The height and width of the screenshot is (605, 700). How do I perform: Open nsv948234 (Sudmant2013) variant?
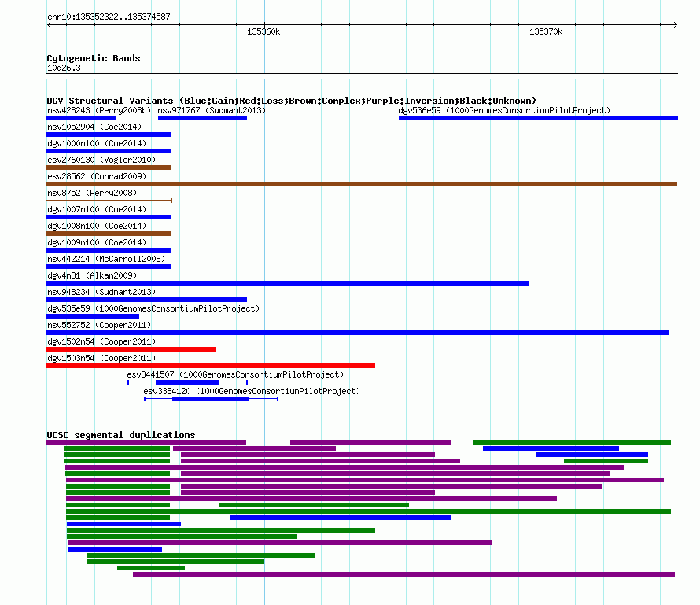pyautogui.click(x=101, y=292)
